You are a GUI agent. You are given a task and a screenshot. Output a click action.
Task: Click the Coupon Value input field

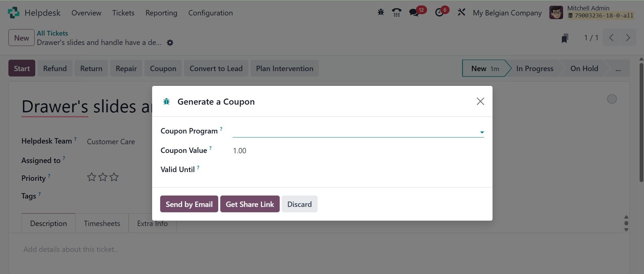[x=358, y=151]
